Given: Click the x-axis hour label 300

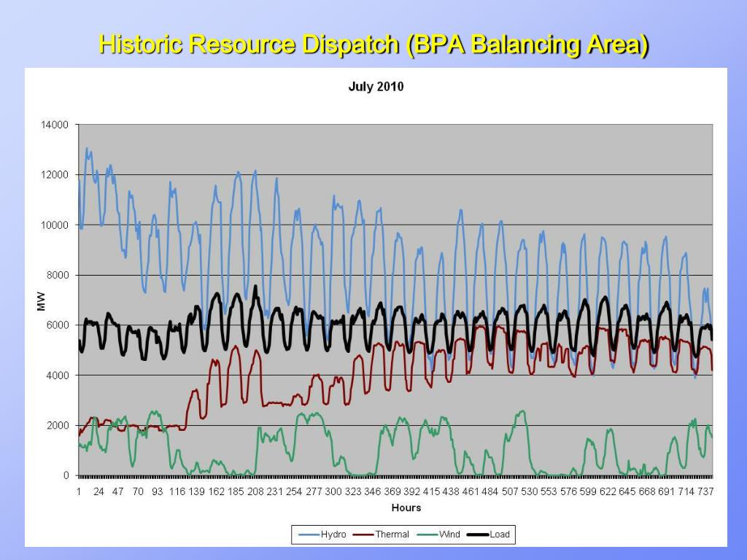Looking at the screenshot, I should click(x=333, y=491).
